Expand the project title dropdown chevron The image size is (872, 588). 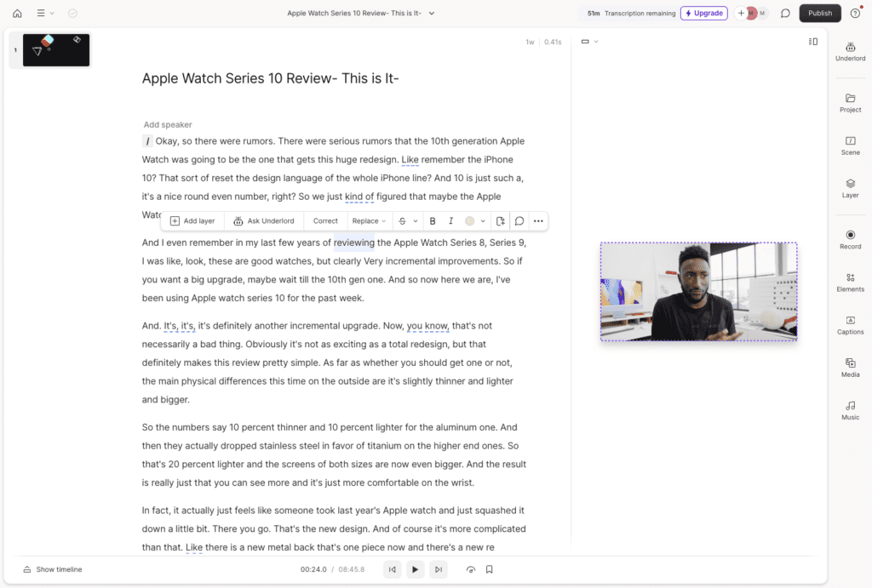coord(432,14)
